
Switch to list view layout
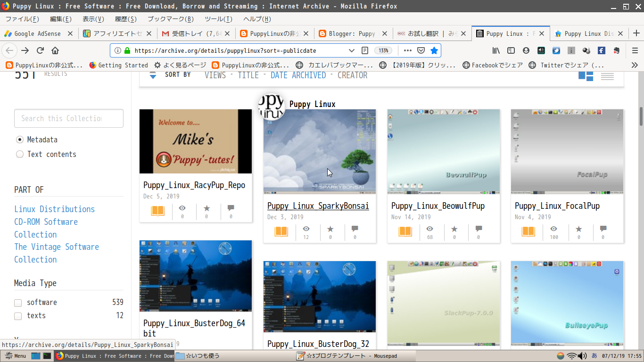pos(607,76)
